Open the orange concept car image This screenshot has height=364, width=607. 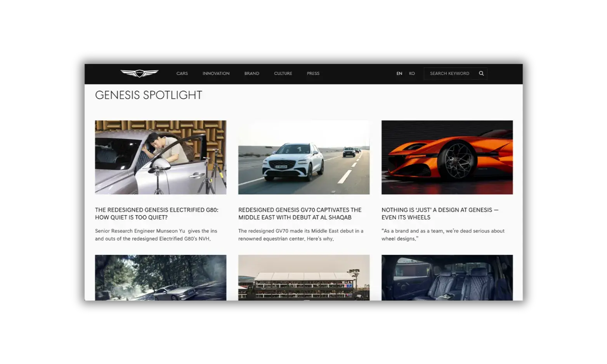[447, 157]
